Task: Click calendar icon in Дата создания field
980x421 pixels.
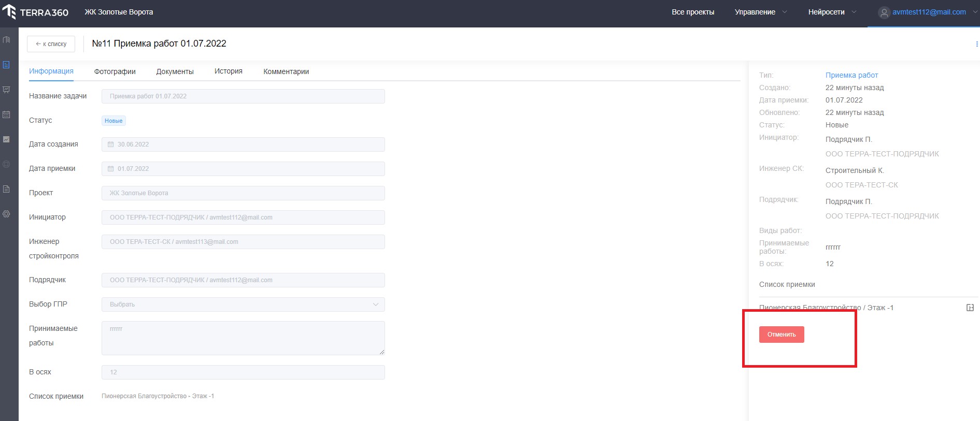Action: (110, 144)
